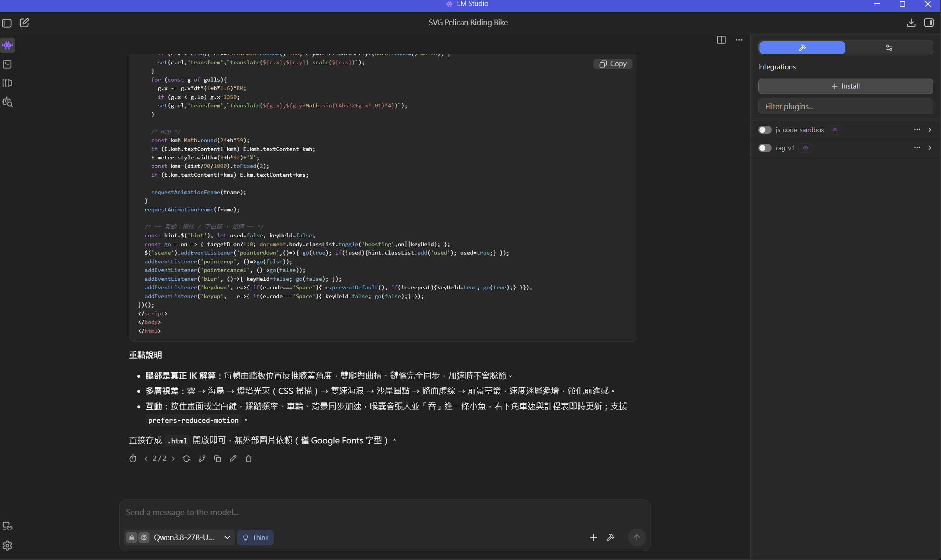The image size is (941, 560).
Task: Open the chat options three-dot menu
Action: (739, 39)
